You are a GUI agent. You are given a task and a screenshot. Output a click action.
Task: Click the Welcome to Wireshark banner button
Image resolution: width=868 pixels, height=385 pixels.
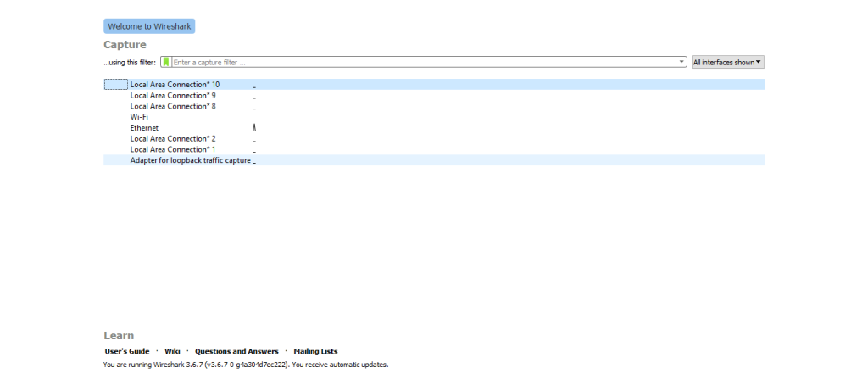click(x=149, y=26)
